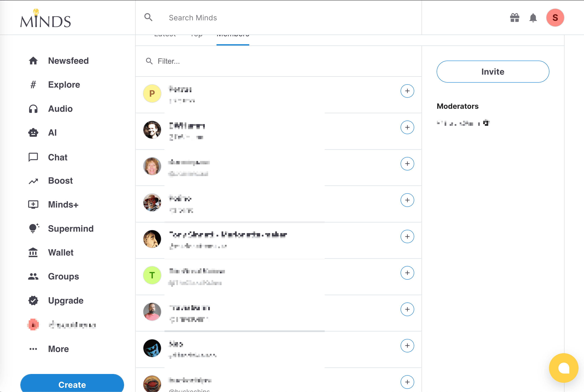The image size is (584, 392).
Task: Click the blue Create button
Action: pyautogui.click(x=72, y=384)
